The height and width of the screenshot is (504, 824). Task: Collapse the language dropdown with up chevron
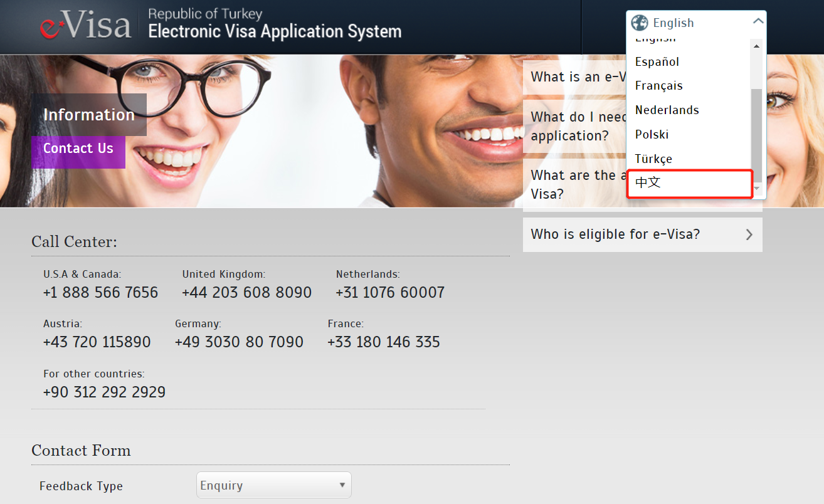coord(758,21)
